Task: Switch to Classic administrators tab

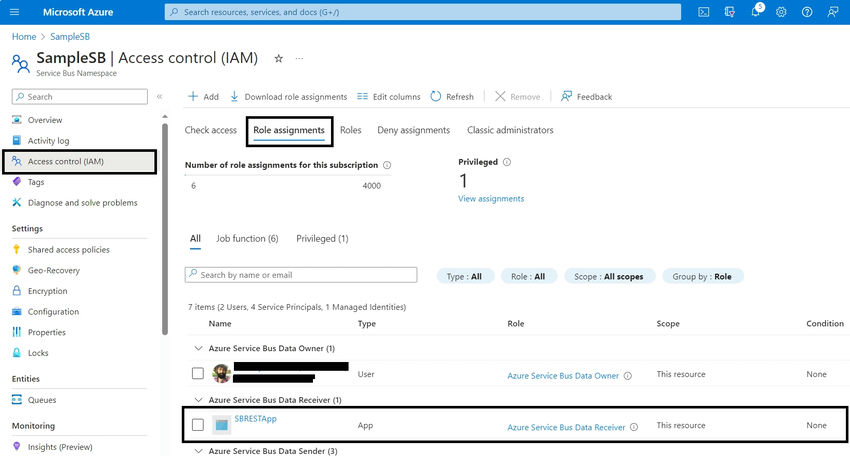Action: click(x=510, y=130)
